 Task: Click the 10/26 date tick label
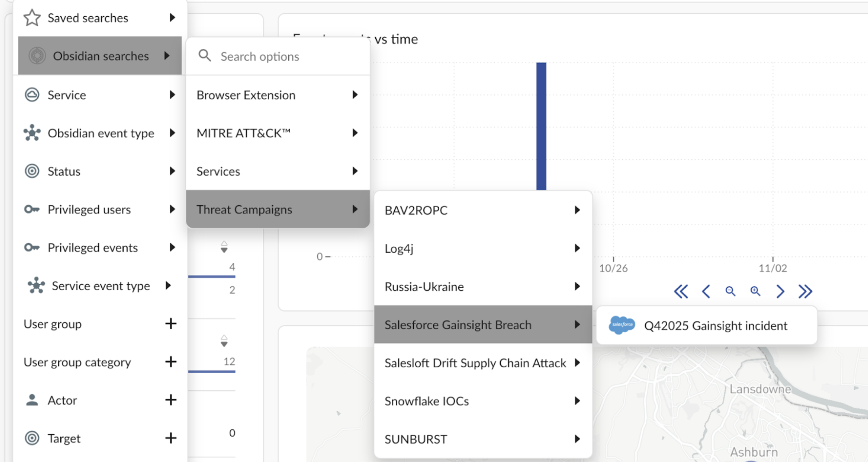point(613,268)
